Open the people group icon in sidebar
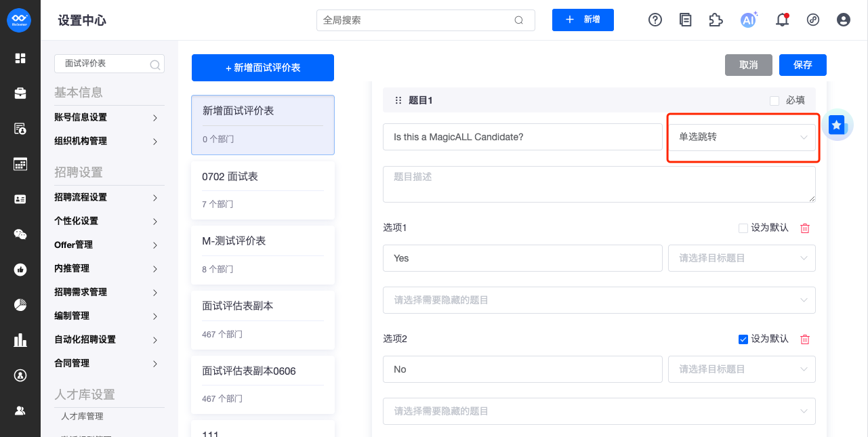 point(20,411)
